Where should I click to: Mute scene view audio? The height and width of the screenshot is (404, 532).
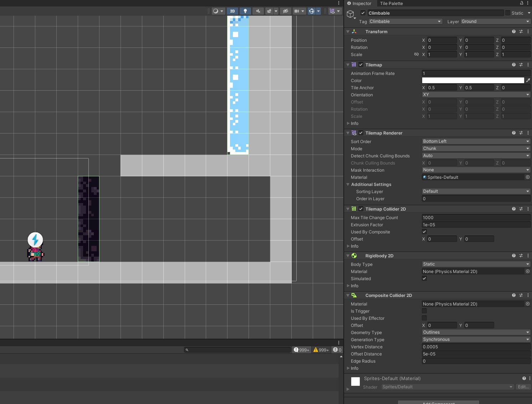258,11
